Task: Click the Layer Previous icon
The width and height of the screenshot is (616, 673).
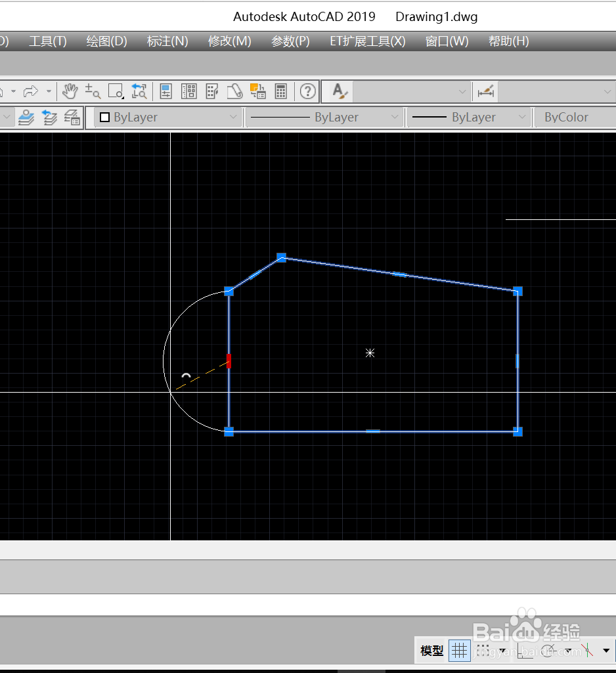Action: [x=49, y=117]
